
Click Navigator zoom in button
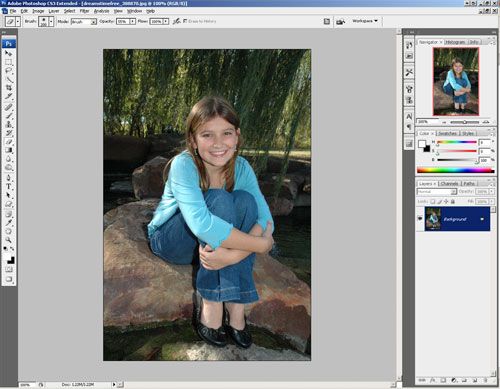486,122
